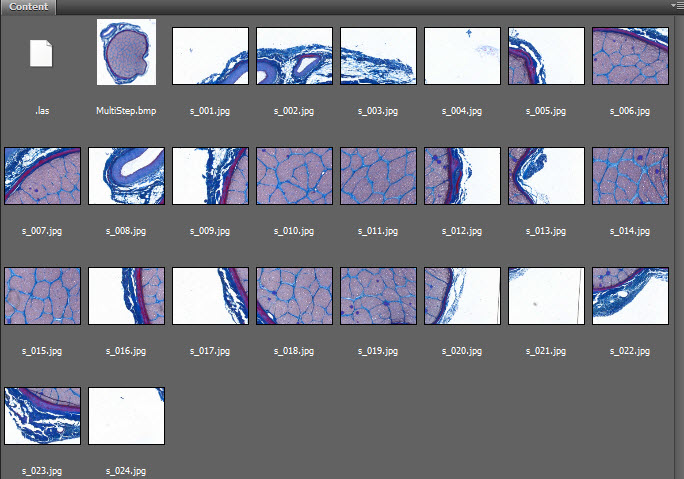Click the 's_009.jpg' file name label
The width and height of the screenshot is (684, 479).
210,231
